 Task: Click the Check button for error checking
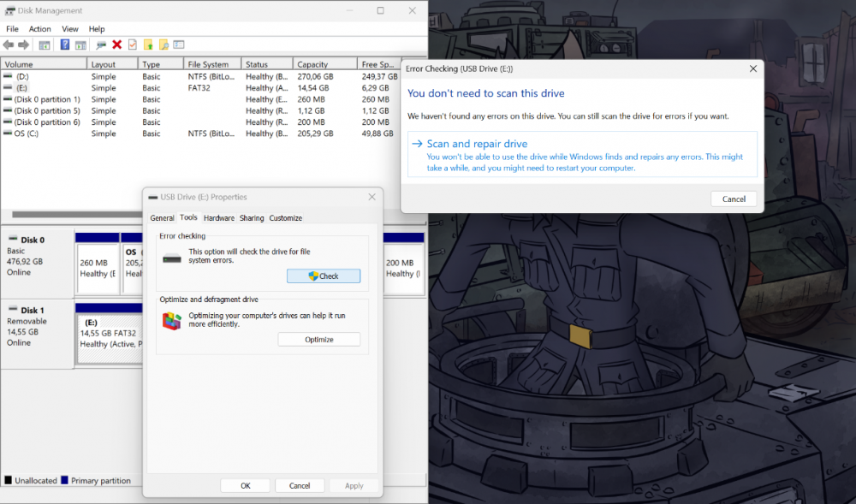[x=324, y=276]
